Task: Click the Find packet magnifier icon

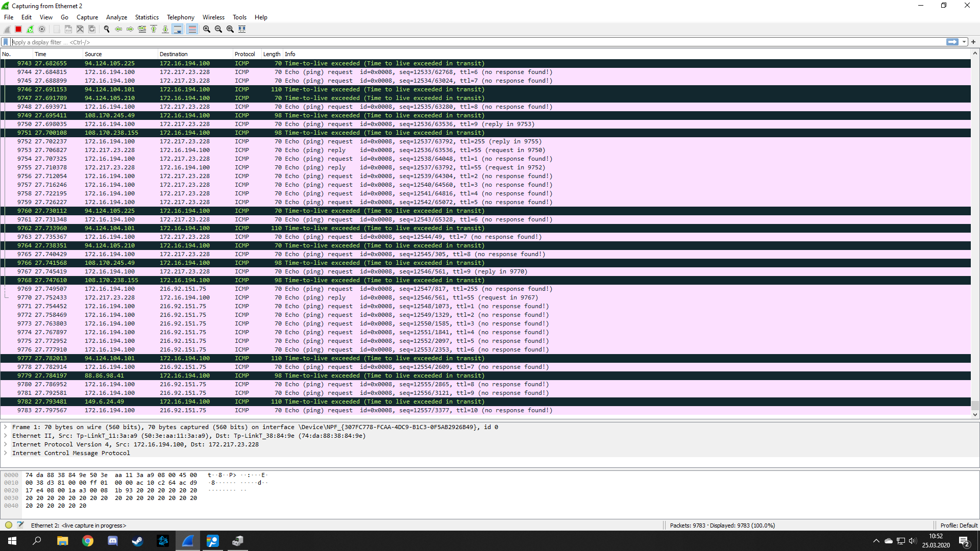Action: pyautogui.click(x=107, y=29)
